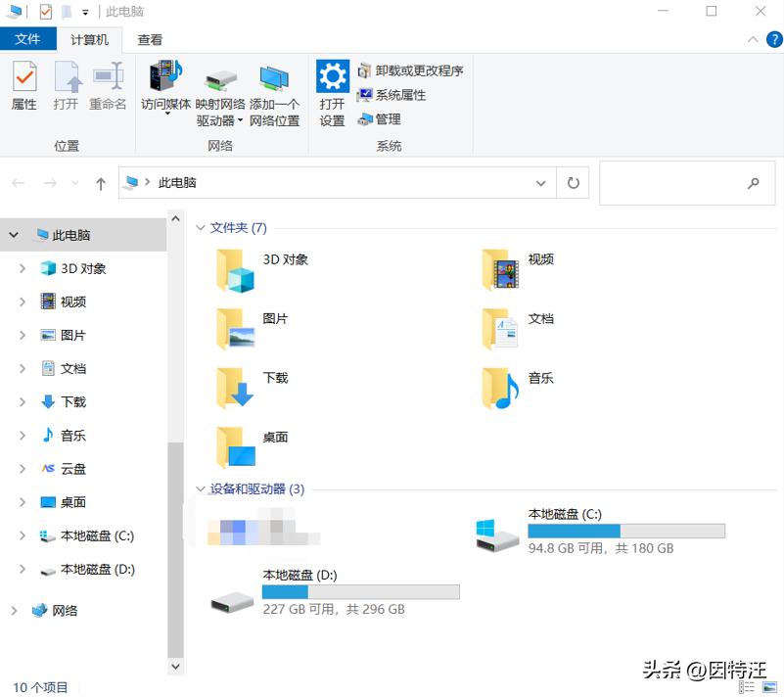Open 属性 (Properties) in the ribbon

coord(23,88)
